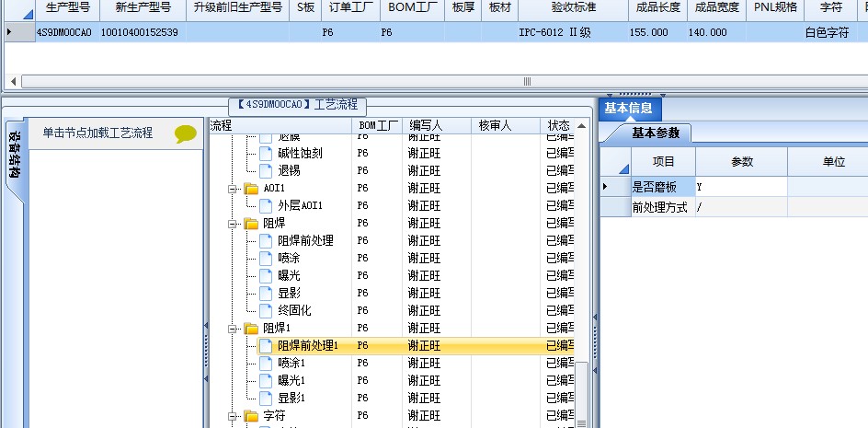Click the document icon beside 碱性蚀刻
The width and height of the screenshot is (868, 428).
[267, 154]
